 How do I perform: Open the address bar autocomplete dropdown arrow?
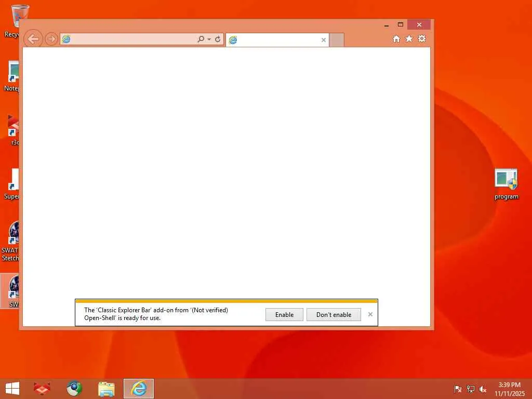coord(209,39)
